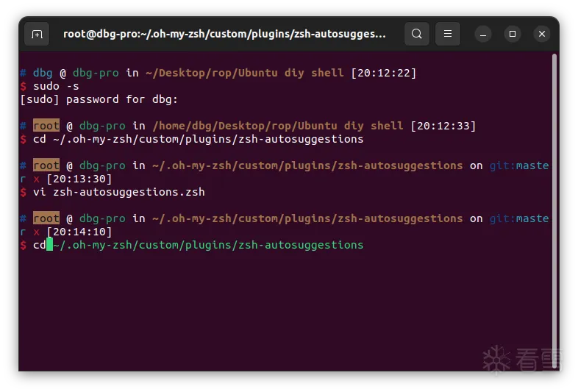Viewport: 578px width, 392px height.
Task: Open the hamburger menu
Action: click(x=448, y=34)
